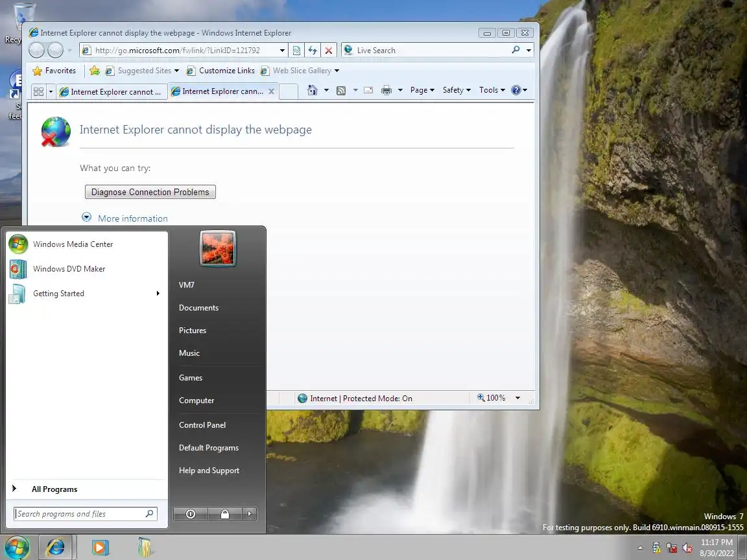Toggle the Compatibility View icon
The image size is (747, 560).
click(296, 51)
